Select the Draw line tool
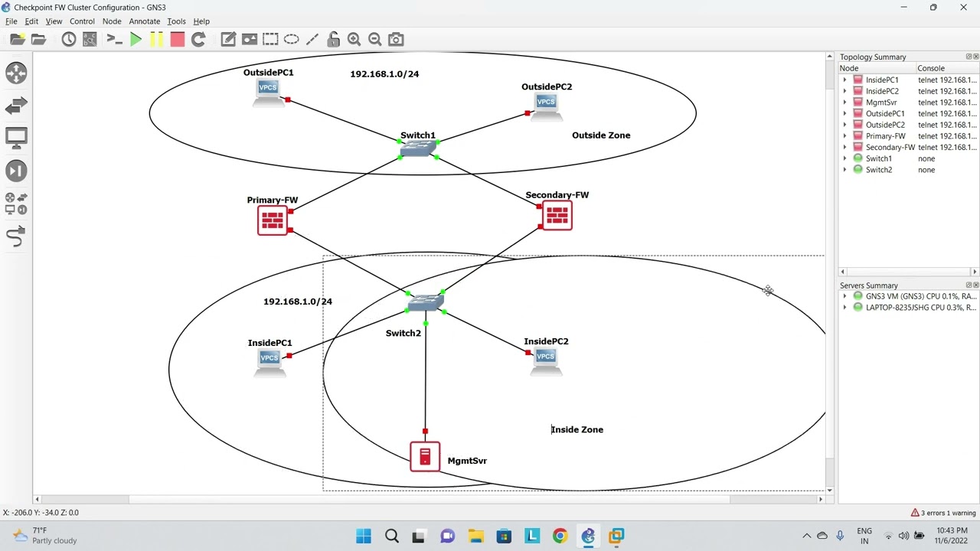The height and width of the screenshot is (551, 980). tap(312, 39)
